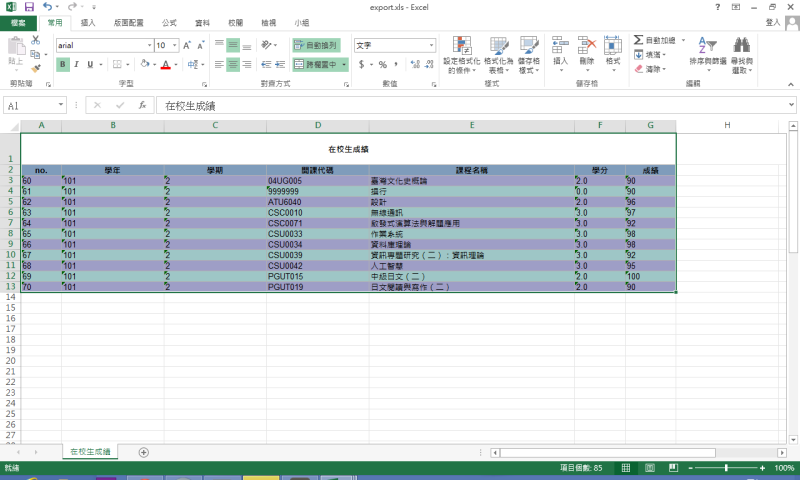Screen dimensions: 800x480
Task: Open the File tab
Action: click(18, 23)
